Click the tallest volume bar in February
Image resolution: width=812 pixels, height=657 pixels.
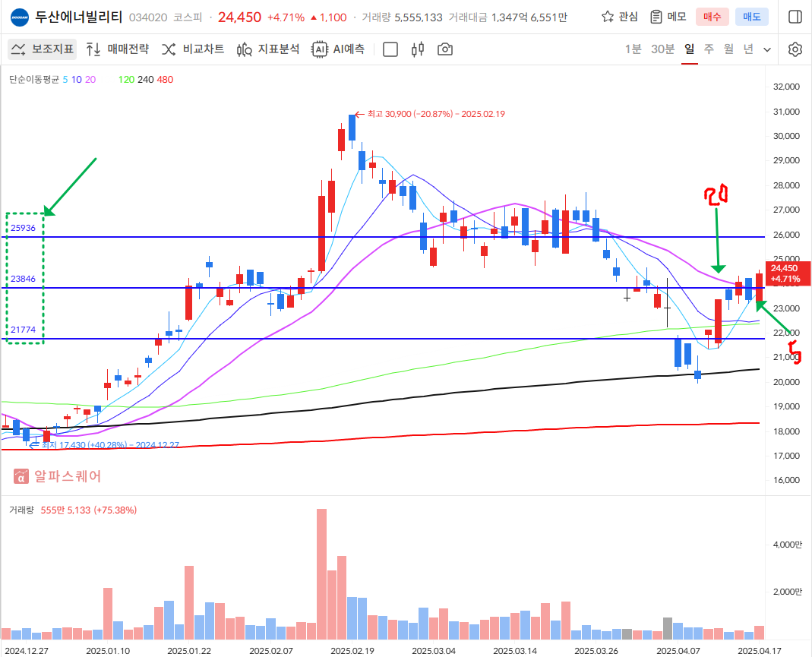[321, 574]
